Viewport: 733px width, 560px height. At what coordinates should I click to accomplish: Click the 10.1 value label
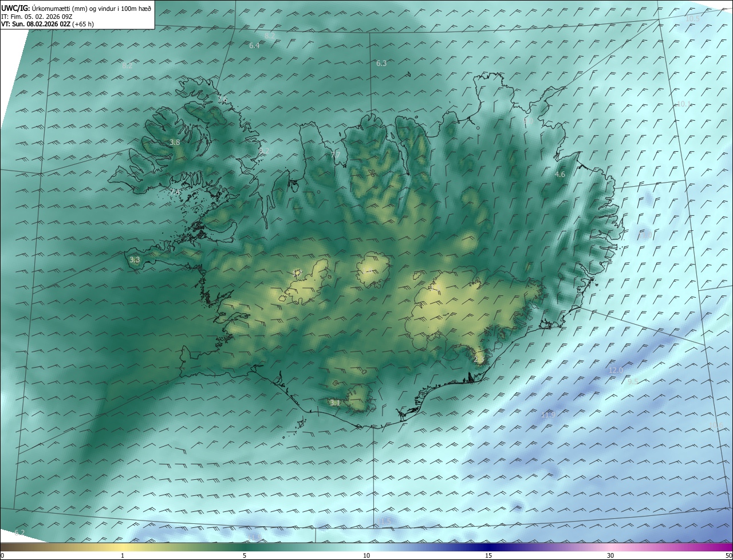pyautogui.click(x=684, y=104)
